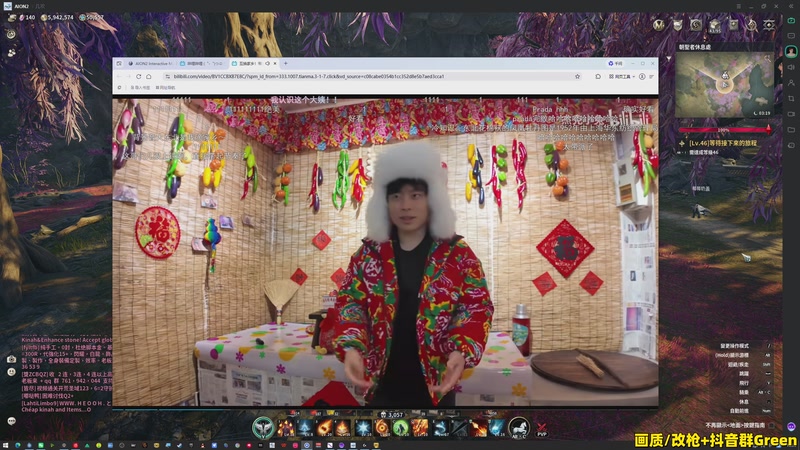The height and width of the screenshot is (450, 800).
Task: Open the chat input bubble at bottom left
Action: [x=12, y=421]
